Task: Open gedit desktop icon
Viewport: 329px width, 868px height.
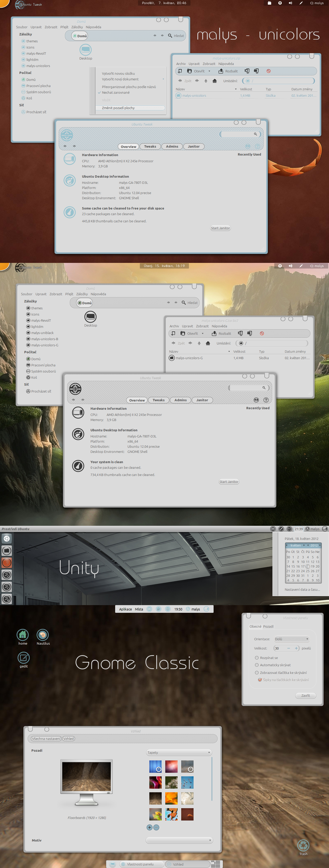Action: click(24, 658)
